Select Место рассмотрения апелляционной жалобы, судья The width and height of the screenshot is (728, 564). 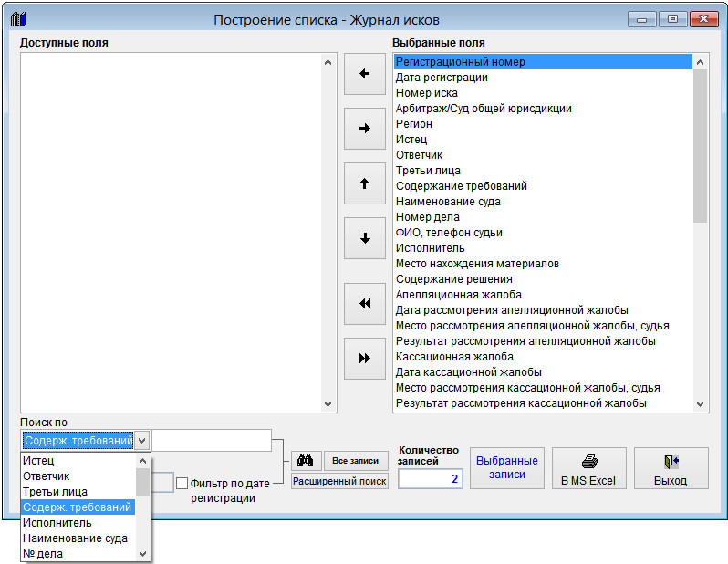point(543,326)
